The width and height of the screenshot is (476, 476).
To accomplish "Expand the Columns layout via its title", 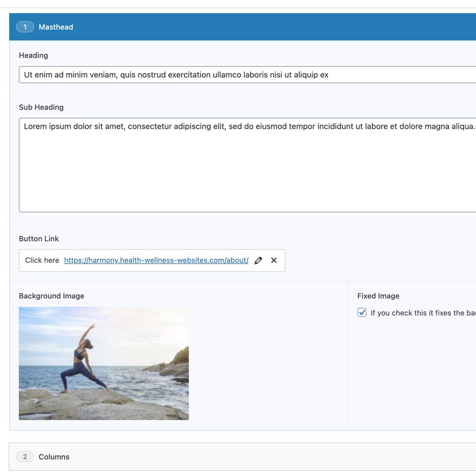I will click(54, 457).
